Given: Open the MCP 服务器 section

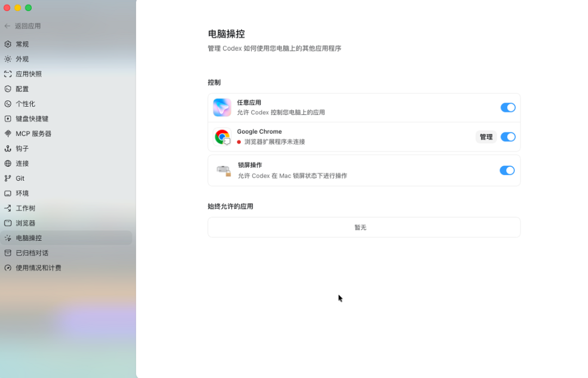Looking at the screenshot, I should (x=66, y=133).
